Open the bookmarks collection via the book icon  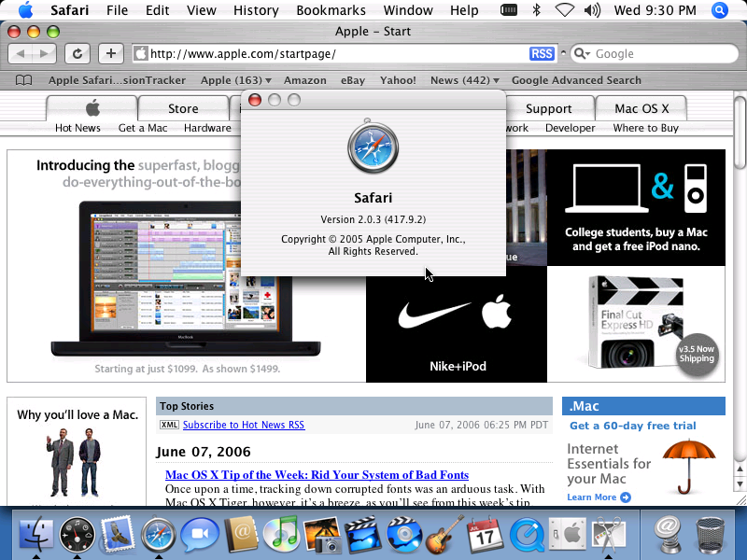tap(23, 80)
